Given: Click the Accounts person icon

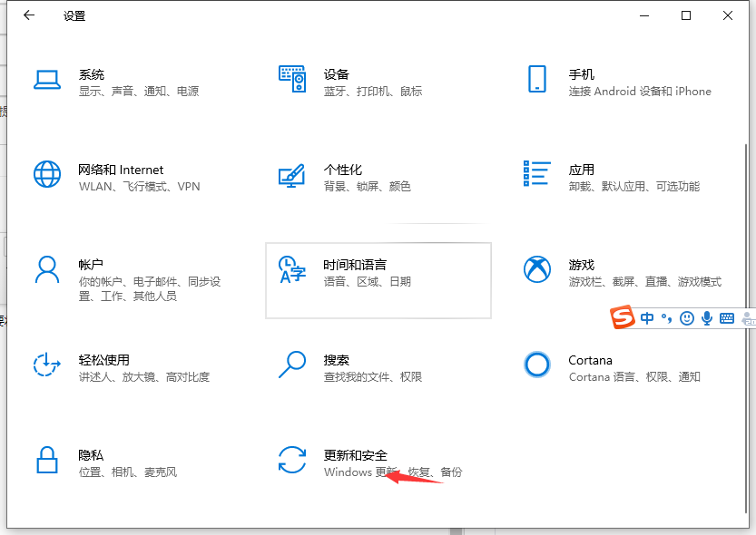Looking at the screenshot, I should point(47,269).
